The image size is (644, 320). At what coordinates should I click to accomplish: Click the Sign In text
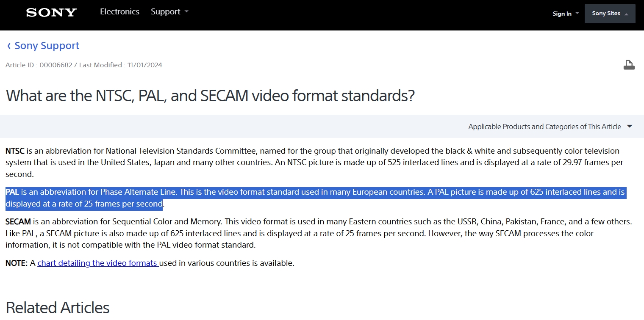(562, 14)
